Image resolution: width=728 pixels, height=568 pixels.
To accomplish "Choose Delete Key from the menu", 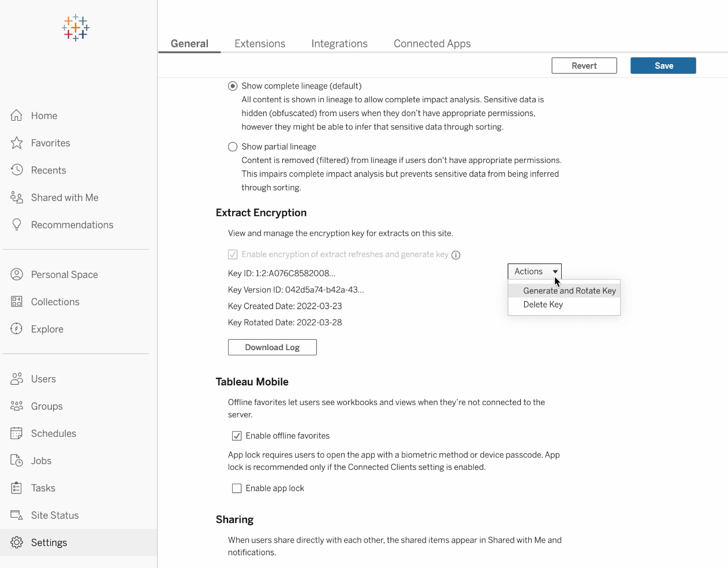I will (x=543, y=305).
